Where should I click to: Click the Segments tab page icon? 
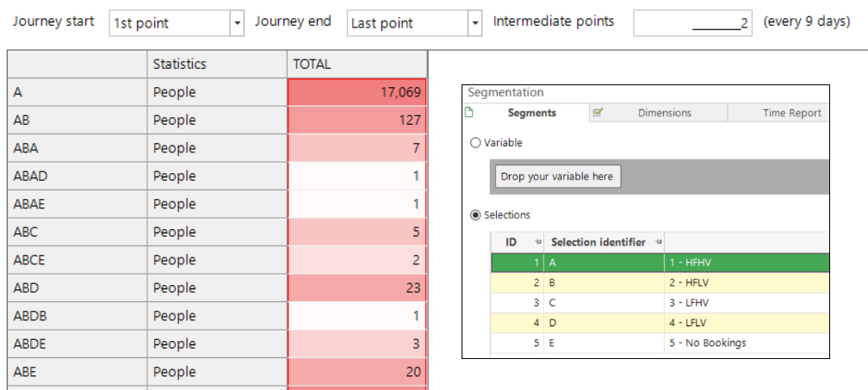pyautogui.click(x=469, y=113)
